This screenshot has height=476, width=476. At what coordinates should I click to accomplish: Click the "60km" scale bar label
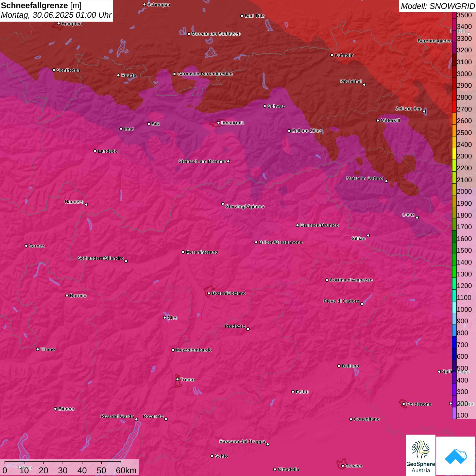click(x=126, y=470)
